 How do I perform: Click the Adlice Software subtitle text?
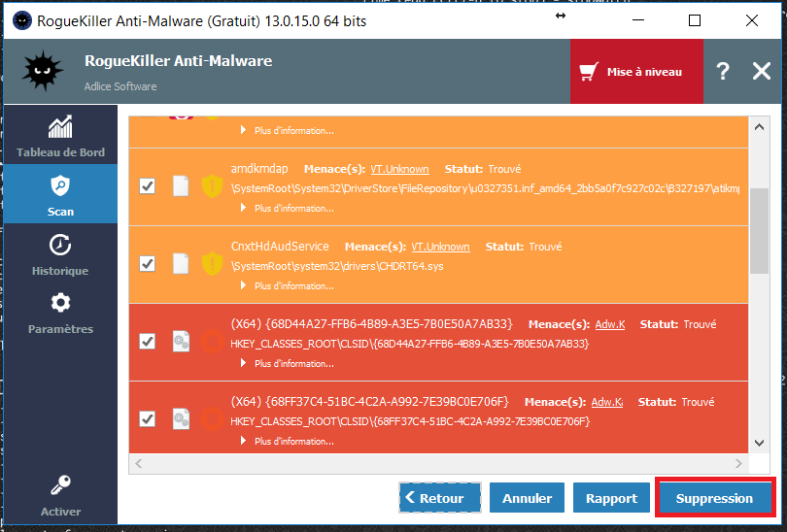click(x=120, y=86)
